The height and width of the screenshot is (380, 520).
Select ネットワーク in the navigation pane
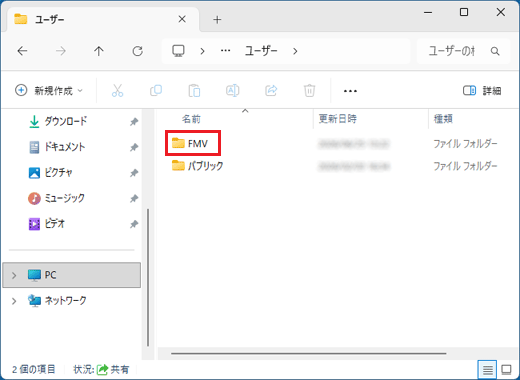tap(65, 301)
